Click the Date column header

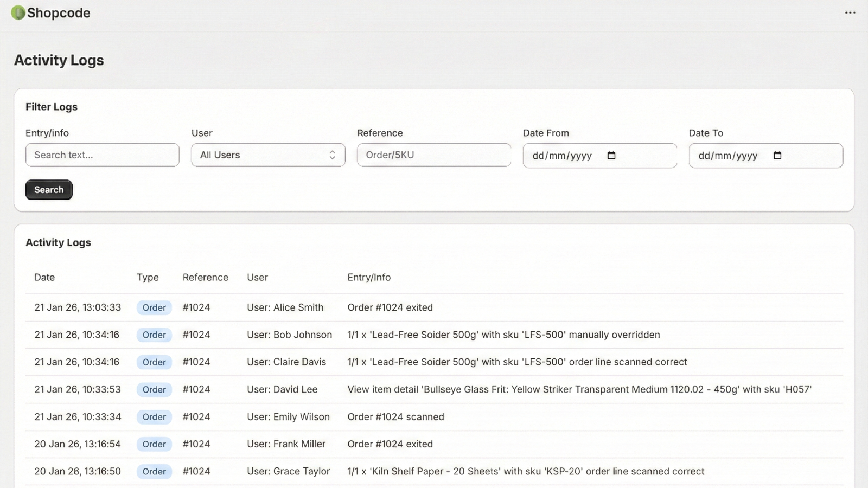[x=44, y=278]
